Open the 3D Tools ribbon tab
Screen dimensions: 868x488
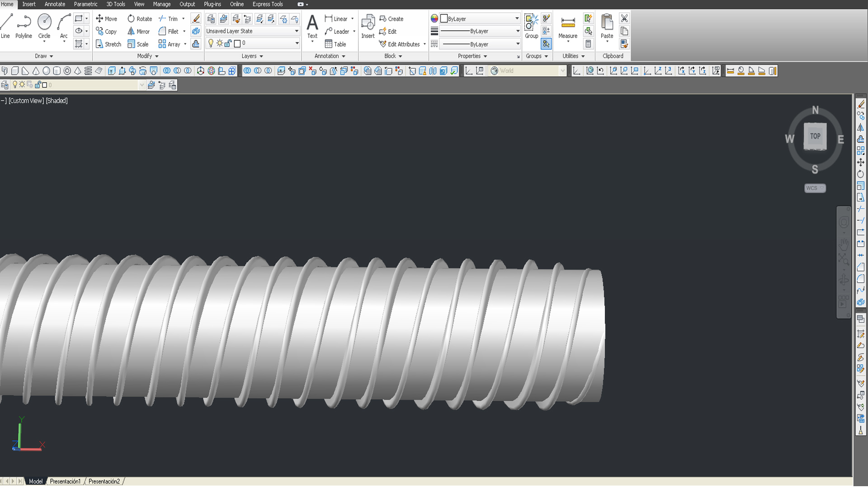pos(116,4)
